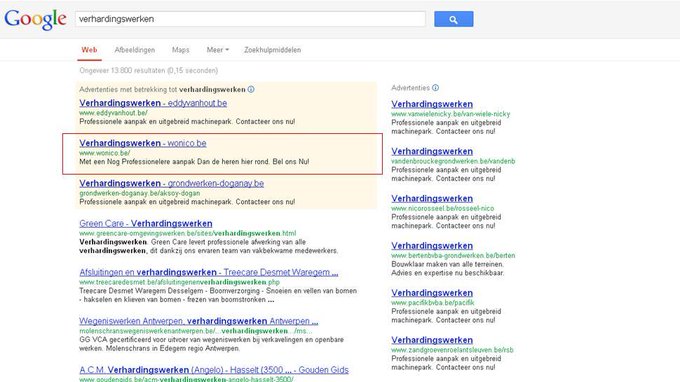Click the molenschranswegeniswerkenantwerpen.be green URL
This screenshot has width=680, height=382.
pos(196,331)
